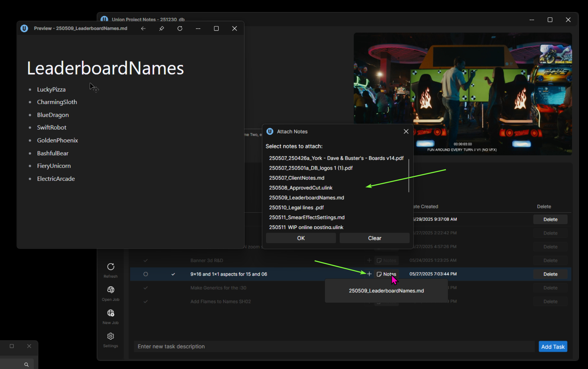The height and width of the screenshot is (369, 588).
Task: Open Notes for Banner 3d R&D task
Action: [386, 260]
